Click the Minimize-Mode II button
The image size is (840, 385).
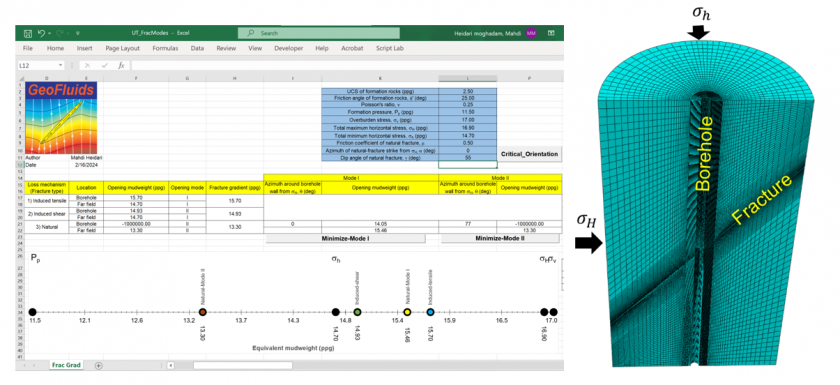click(x=500, y=238)
